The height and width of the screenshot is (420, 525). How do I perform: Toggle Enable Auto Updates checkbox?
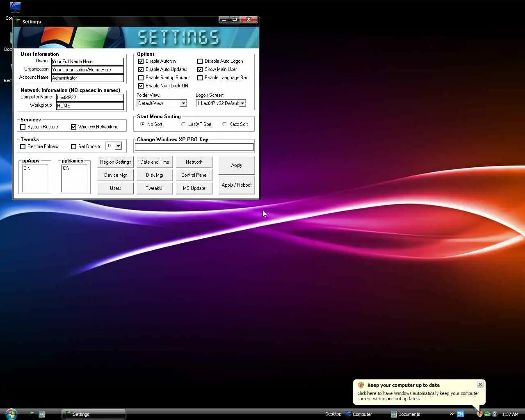click(x=141, y=69)
